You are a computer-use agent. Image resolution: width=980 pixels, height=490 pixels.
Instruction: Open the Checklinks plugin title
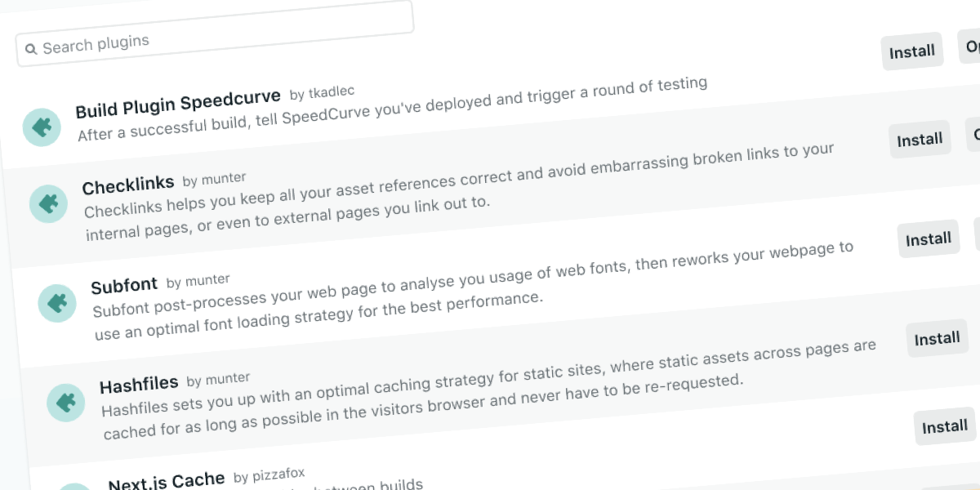(x=128, y=185)
